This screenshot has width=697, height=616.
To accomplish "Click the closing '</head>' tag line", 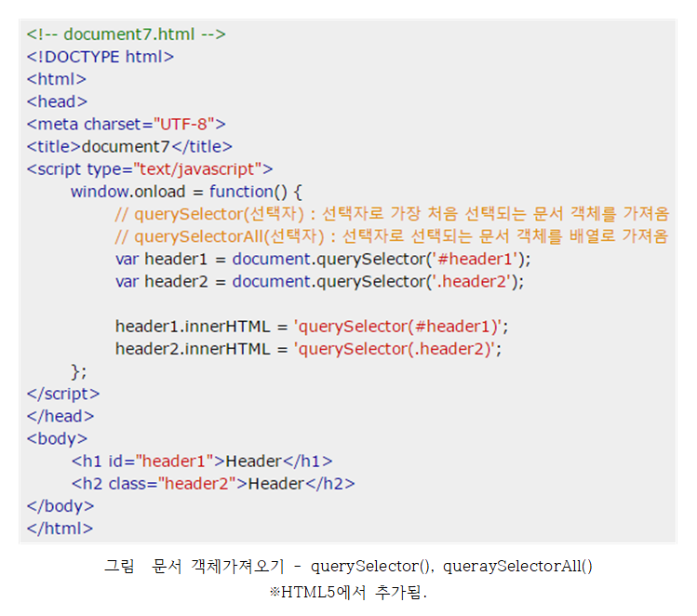I will click(x=60, y=417).
